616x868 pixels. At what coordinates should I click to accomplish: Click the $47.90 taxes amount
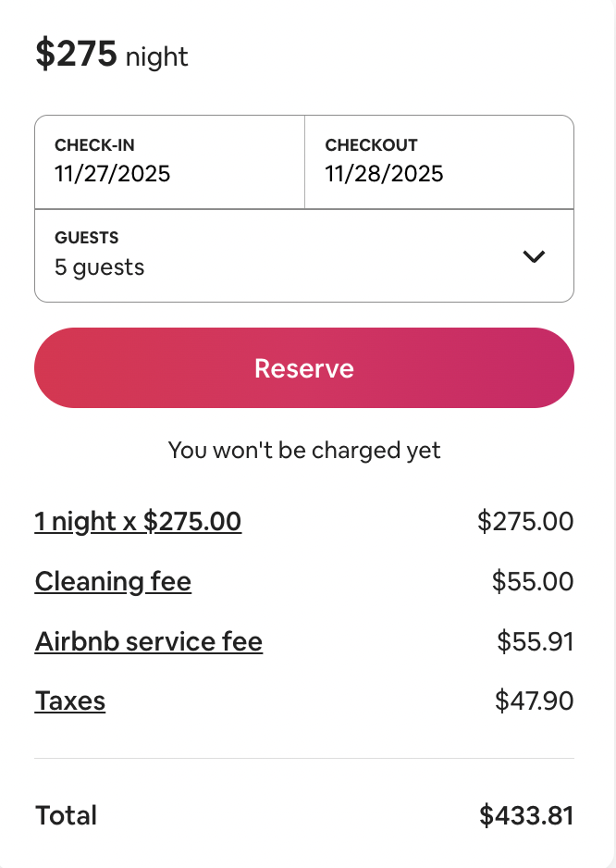click(x=534, y=701)
